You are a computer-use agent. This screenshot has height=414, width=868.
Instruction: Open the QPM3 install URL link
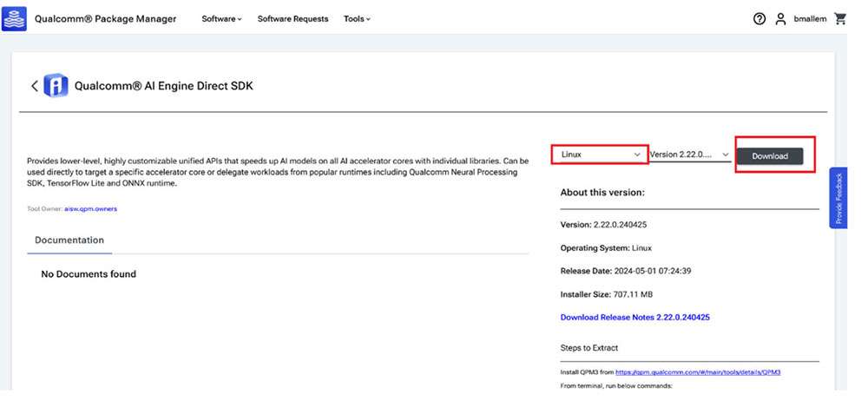(698, 372)
